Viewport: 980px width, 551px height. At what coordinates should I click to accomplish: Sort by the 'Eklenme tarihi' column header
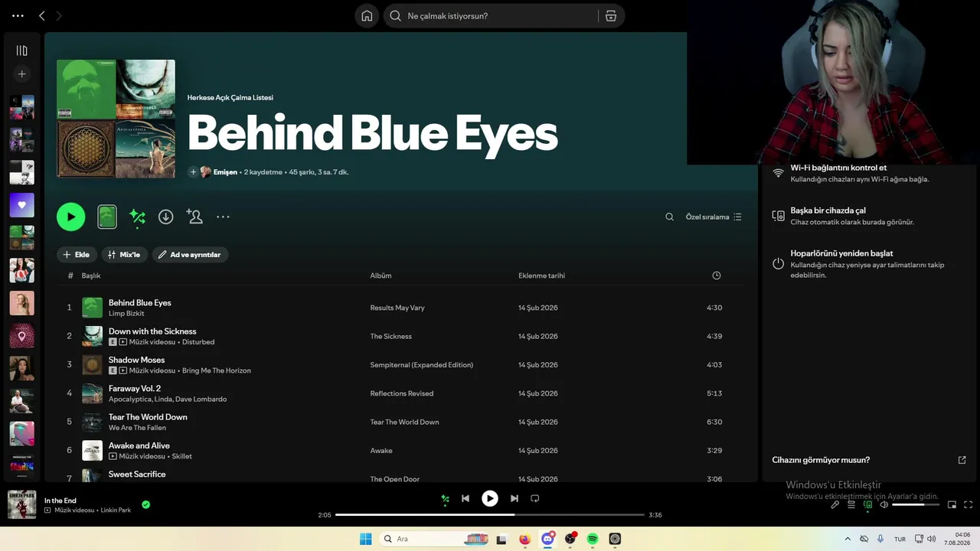[x=541, y=275]
